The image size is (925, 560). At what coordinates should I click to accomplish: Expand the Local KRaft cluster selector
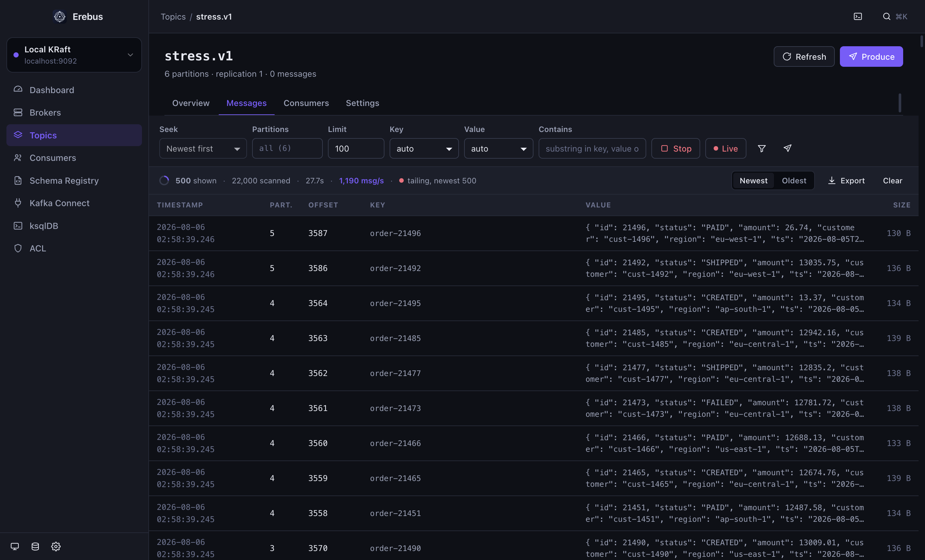point(74,55)
